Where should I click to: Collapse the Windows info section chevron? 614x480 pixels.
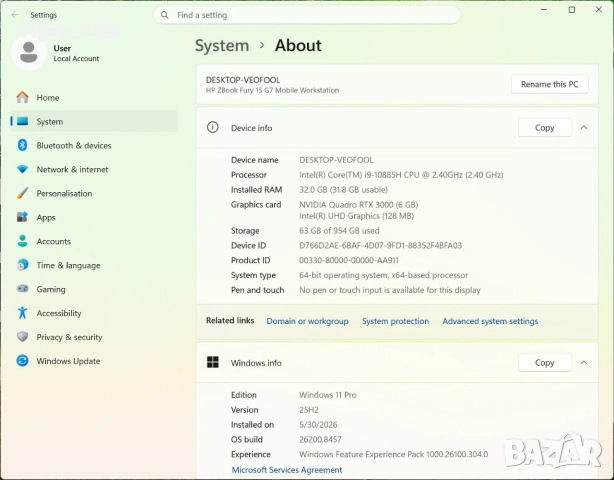[x=584, y=363]
